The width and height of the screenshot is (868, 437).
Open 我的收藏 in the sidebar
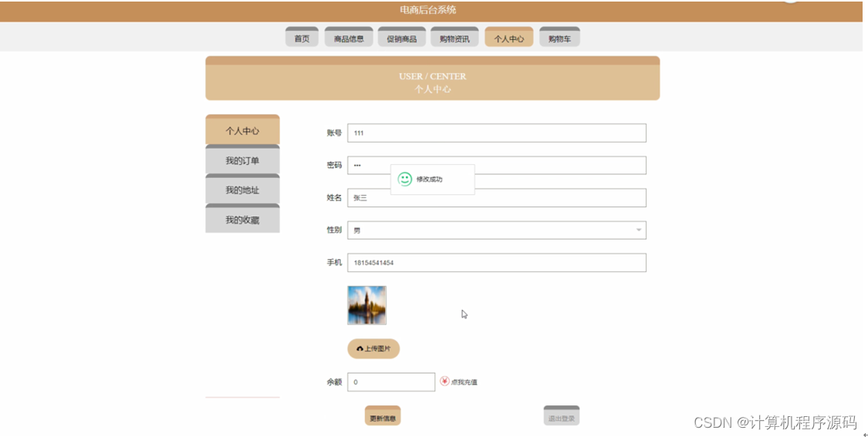242,219
